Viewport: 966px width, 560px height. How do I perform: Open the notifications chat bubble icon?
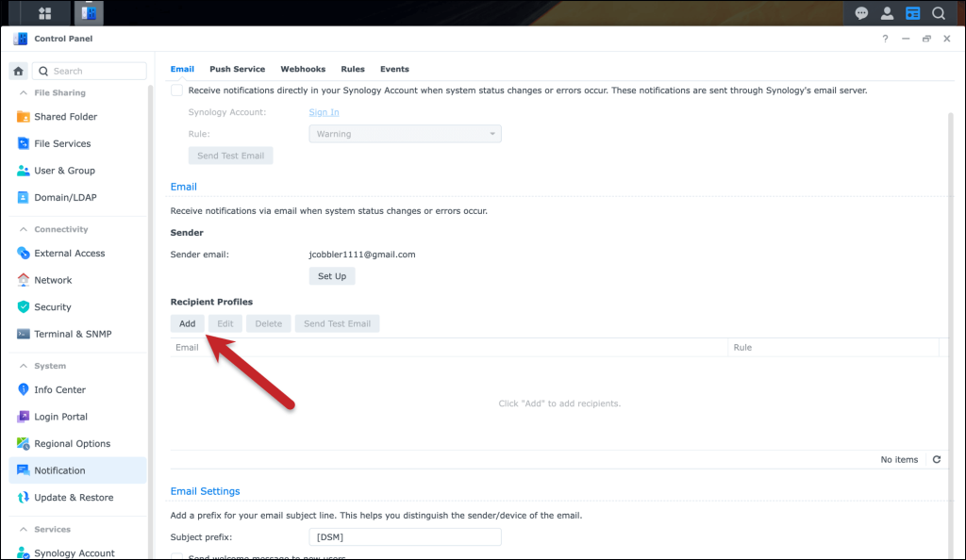point(861,13)
